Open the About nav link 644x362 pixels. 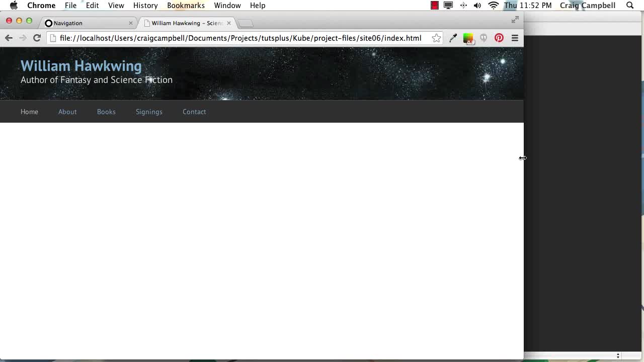coord(67,112)
